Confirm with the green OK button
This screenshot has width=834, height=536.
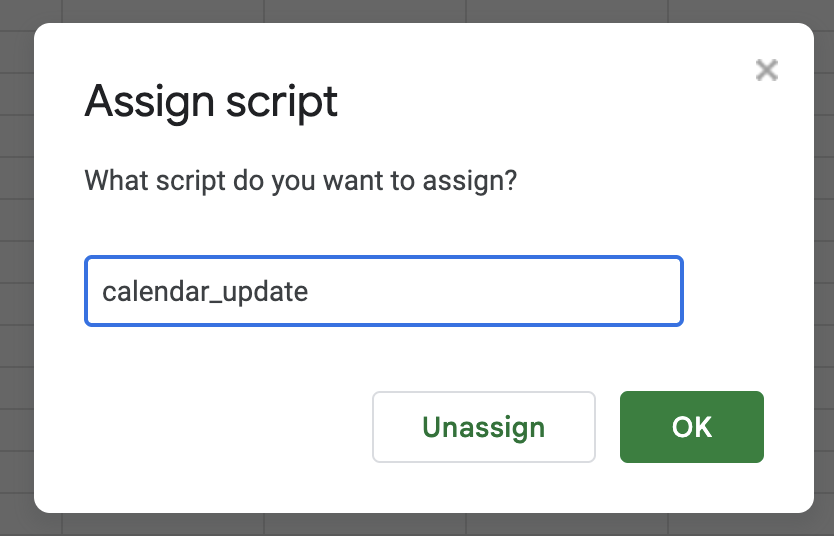pos(691,427)
